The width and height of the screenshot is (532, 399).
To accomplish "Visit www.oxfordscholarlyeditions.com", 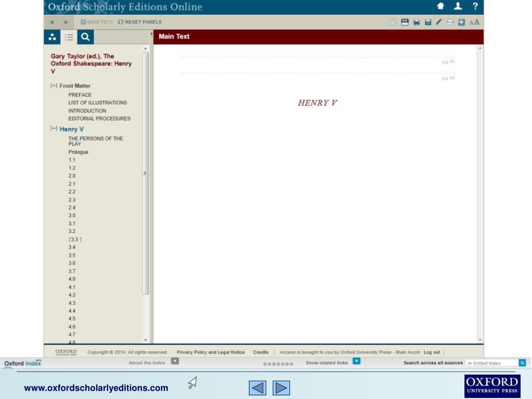I will point(96,388).
